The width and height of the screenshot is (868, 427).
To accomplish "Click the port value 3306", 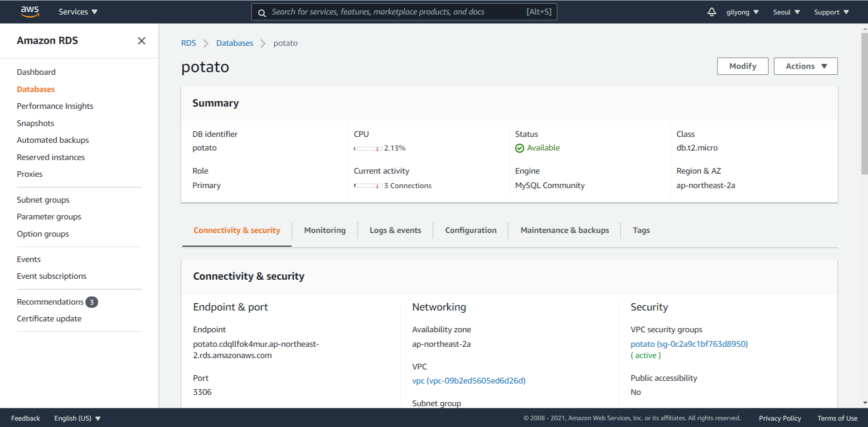I will coord(202,392).
